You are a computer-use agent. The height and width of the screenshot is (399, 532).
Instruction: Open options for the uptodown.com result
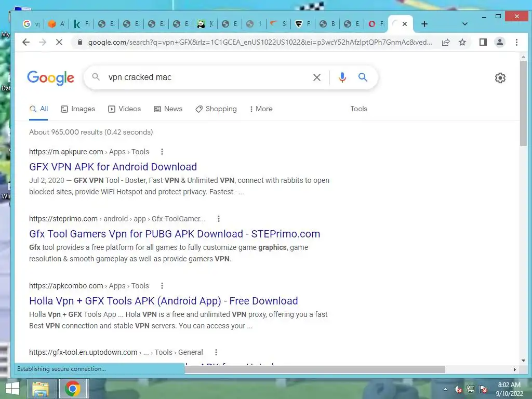[x=216, y=352]
